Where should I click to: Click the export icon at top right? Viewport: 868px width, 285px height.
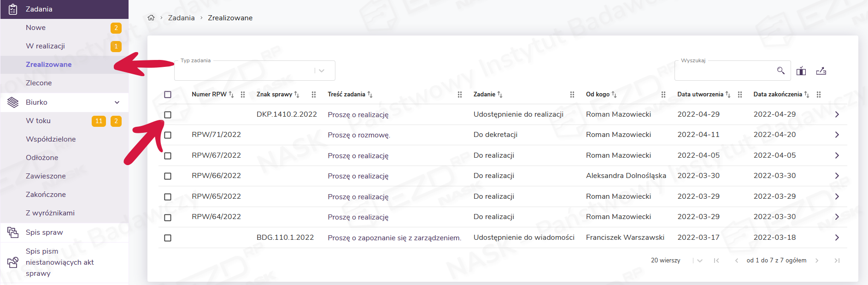821,71
